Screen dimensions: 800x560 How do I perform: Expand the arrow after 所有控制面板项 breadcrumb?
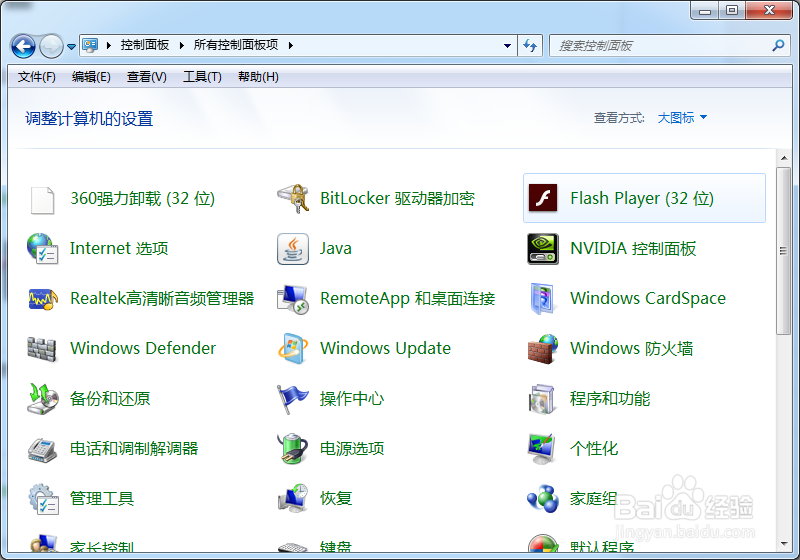pyautogui.click(x=291, y=45)
